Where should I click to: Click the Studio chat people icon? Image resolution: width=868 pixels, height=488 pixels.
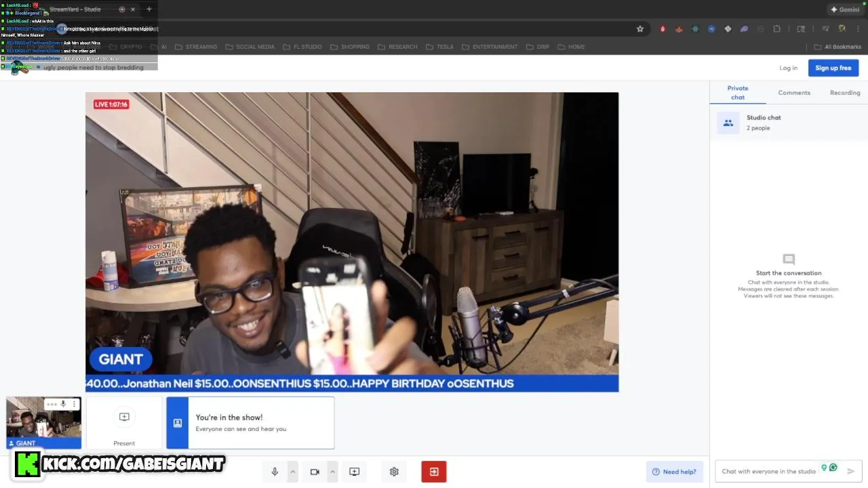click(728, 123)
